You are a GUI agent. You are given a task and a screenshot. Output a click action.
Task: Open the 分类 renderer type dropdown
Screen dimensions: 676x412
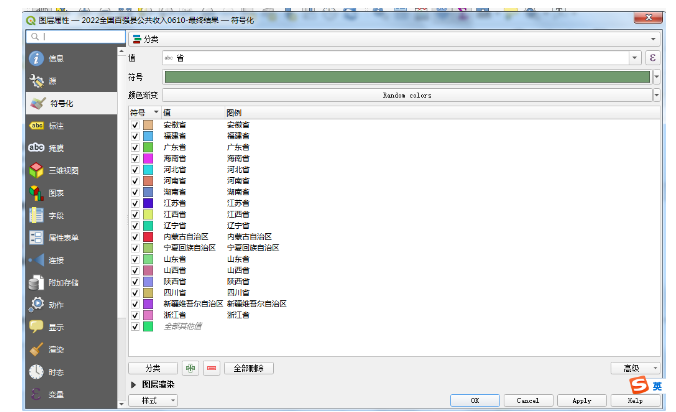tap(394, 39)
